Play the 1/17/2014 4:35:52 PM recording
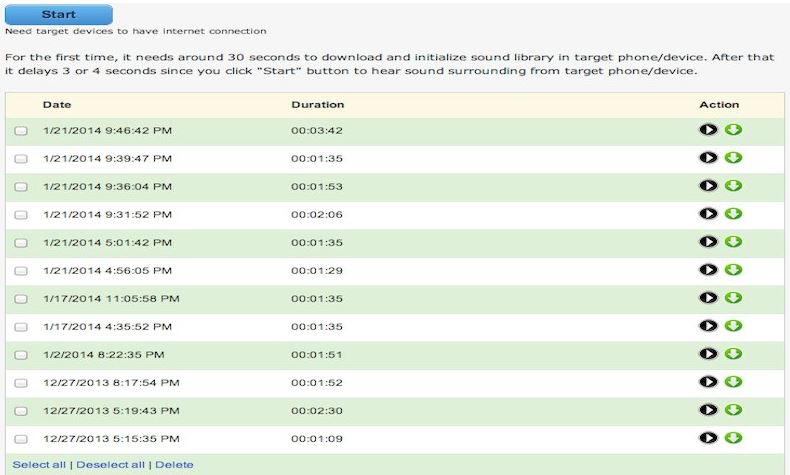The height and width of the screenshot is (475, 790). tap(708, 326)
